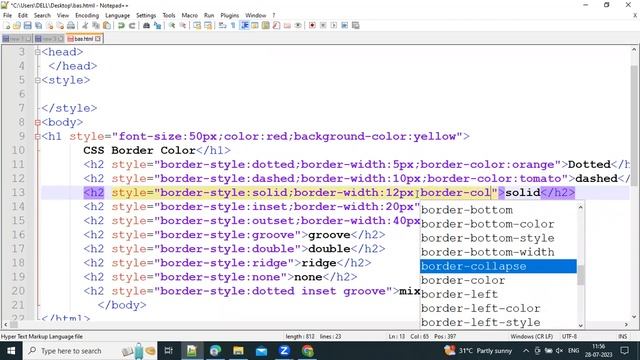640x360 pixels.
Task: Toggle Synchronize Vertical Scrolling icon
Action: pos(198,25)
